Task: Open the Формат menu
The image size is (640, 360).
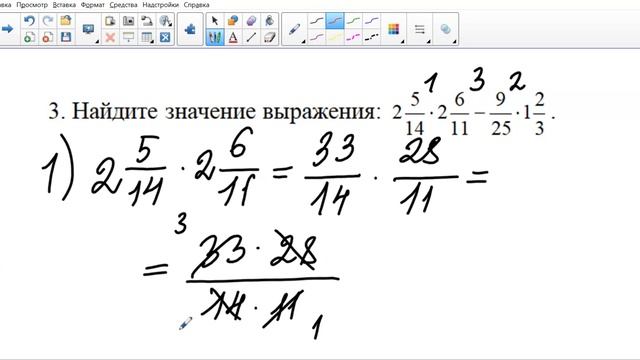Action: tap(93, 5)
